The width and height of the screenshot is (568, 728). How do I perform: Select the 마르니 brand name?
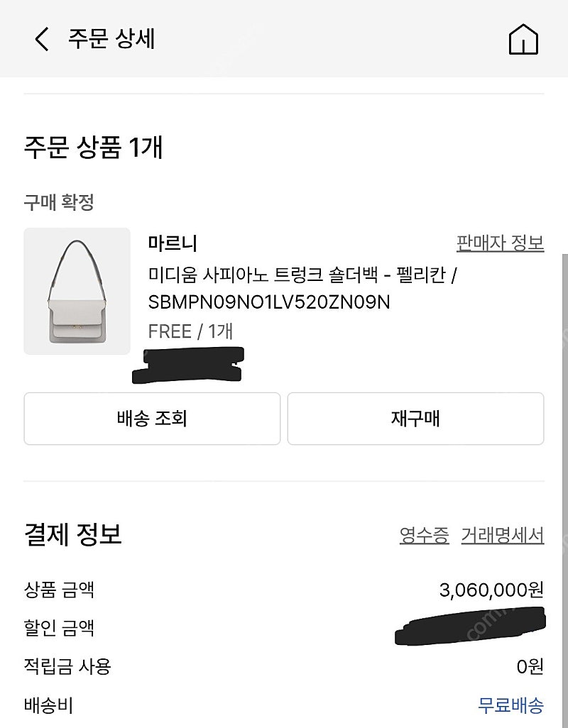pyautogui.click(x=173, y=243)
